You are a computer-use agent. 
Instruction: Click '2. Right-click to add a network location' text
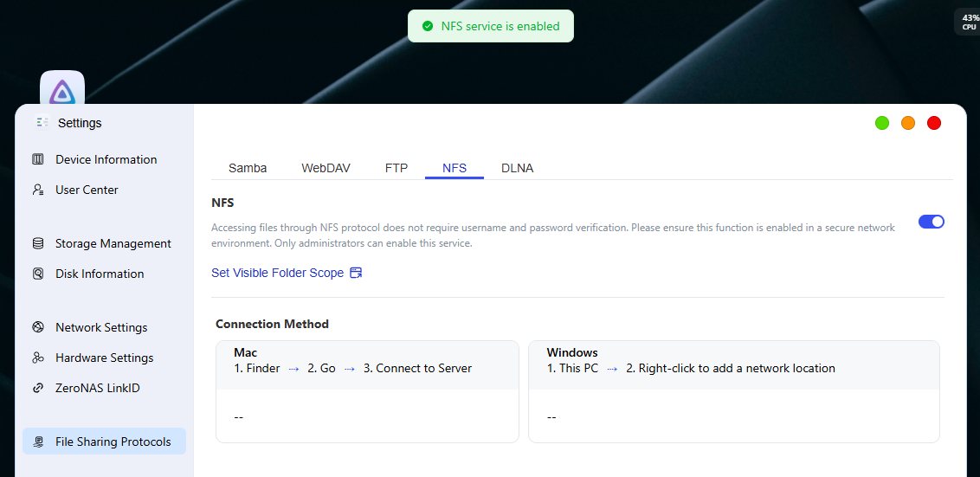[731, 368]
